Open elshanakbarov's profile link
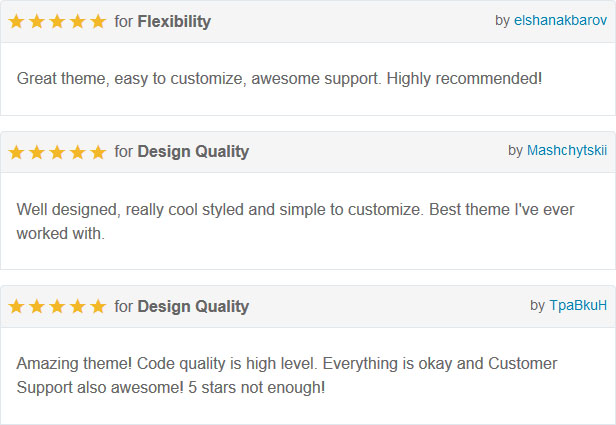Image resolution: width=616 pixels, height=425 pixels. click(x=560, y=20)
